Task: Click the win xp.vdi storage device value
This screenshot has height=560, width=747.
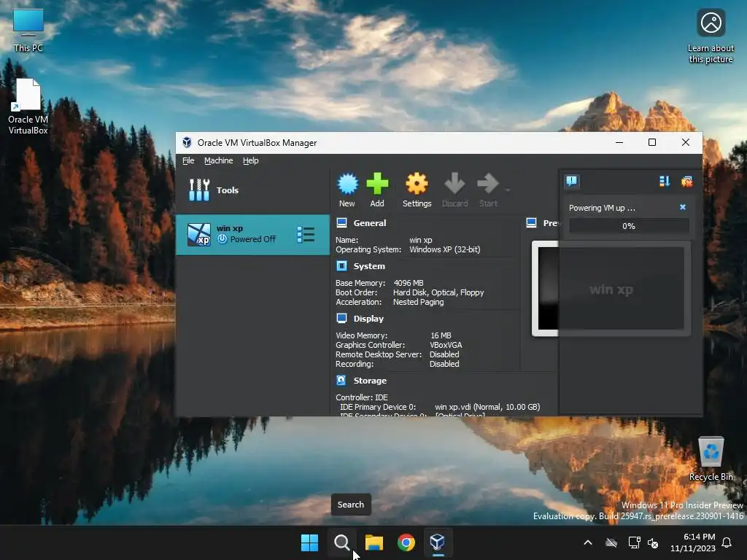Action: [487, 407]
